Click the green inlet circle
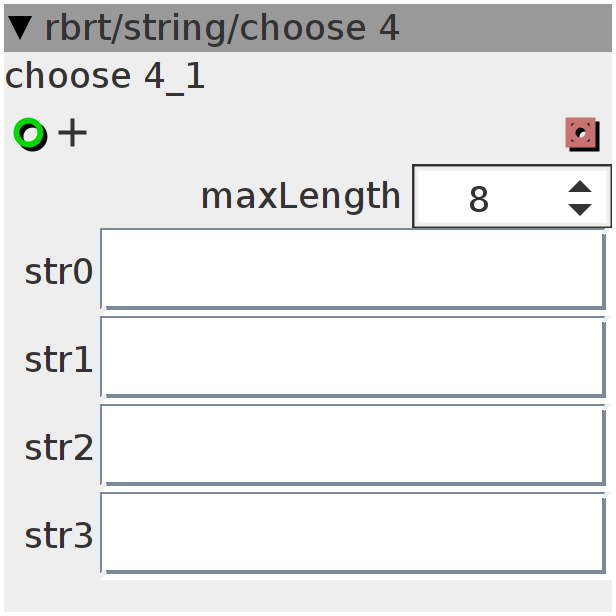 tap(30, 134)
